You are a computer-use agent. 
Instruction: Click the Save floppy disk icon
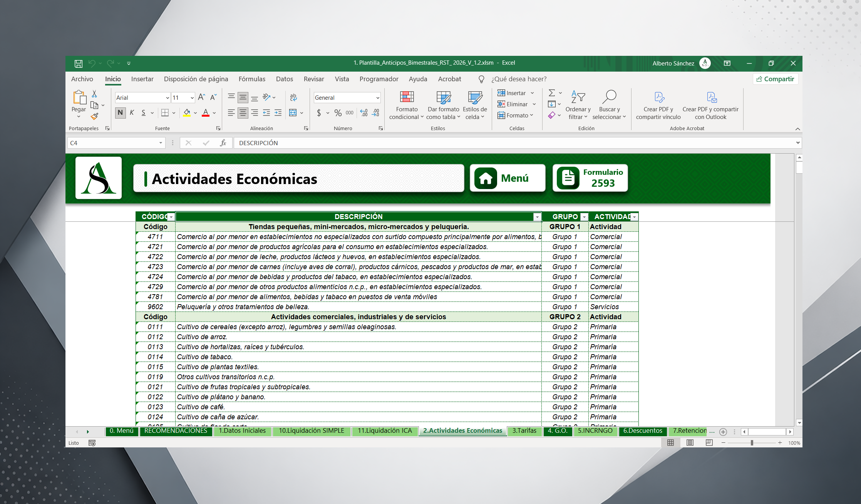pos(79,63)
